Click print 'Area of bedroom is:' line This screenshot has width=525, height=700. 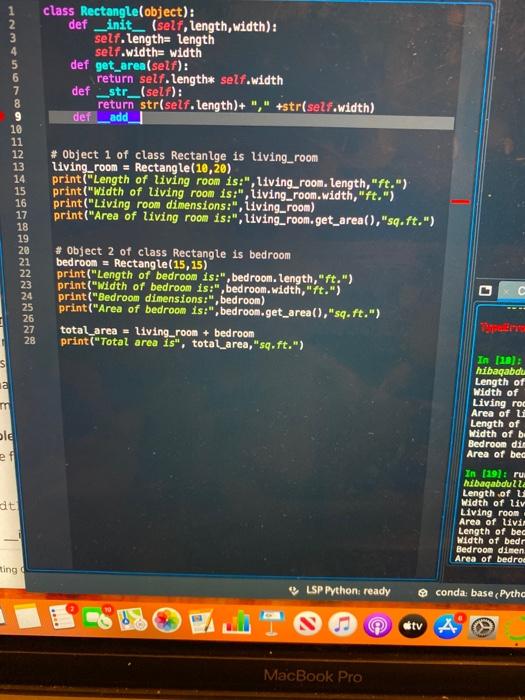pos(219,311)
